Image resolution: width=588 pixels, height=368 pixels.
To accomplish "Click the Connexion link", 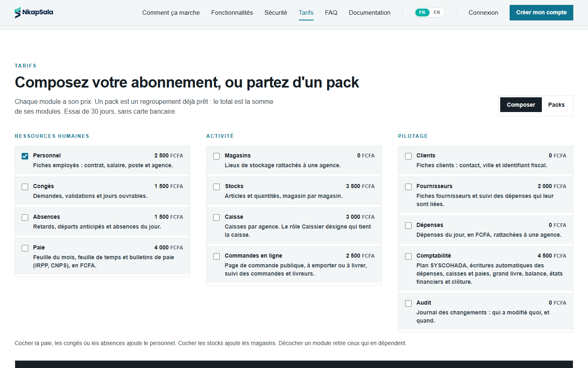I will [x=483, y=13].
